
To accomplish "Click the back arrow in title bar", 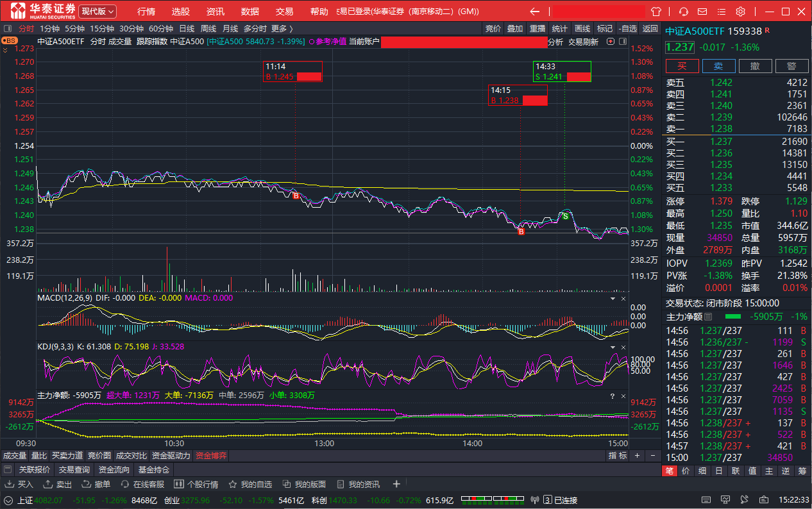I will click(x=534, y=12).
